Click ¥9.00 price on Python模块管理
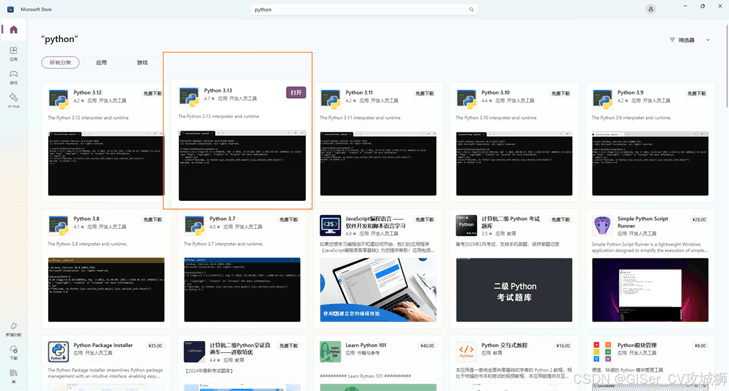This screenshot has height=391, width=729. coord(700,346)
